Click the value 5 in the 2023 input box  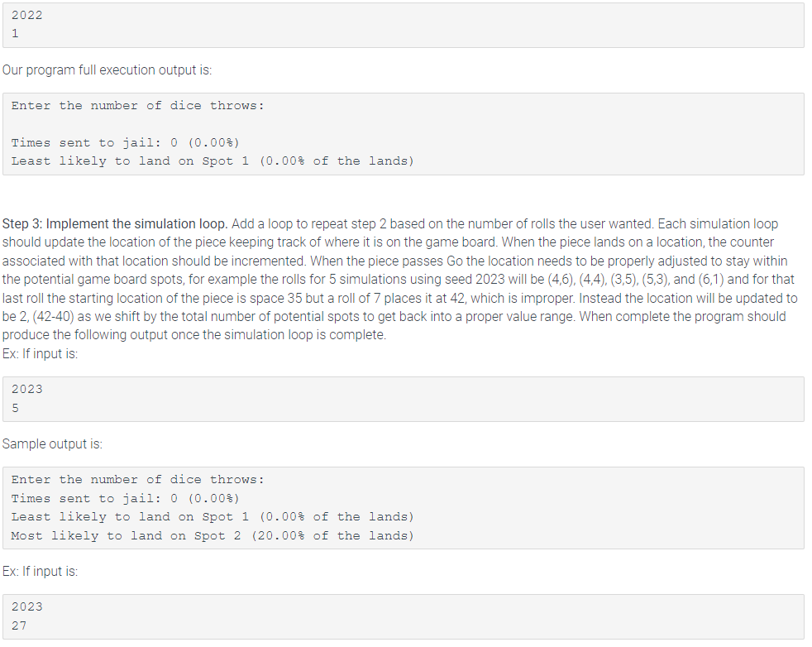16,408
